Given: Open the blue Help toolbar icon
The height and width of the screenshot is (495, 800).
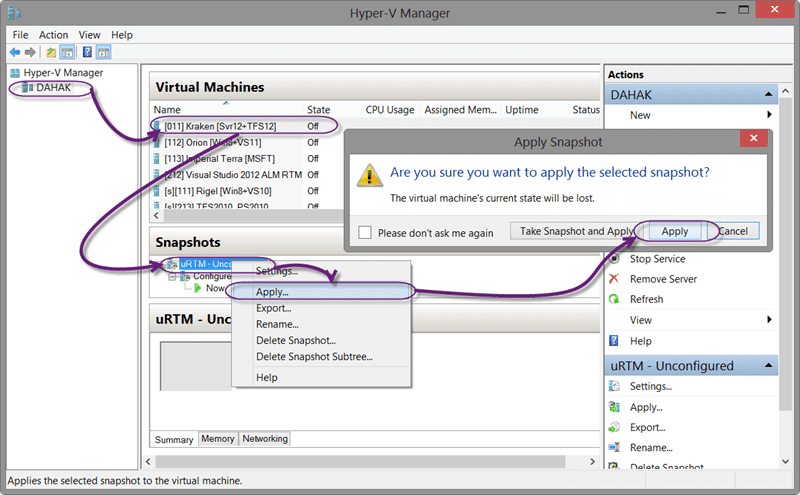Looking at the screenshot, I should 87,52.
